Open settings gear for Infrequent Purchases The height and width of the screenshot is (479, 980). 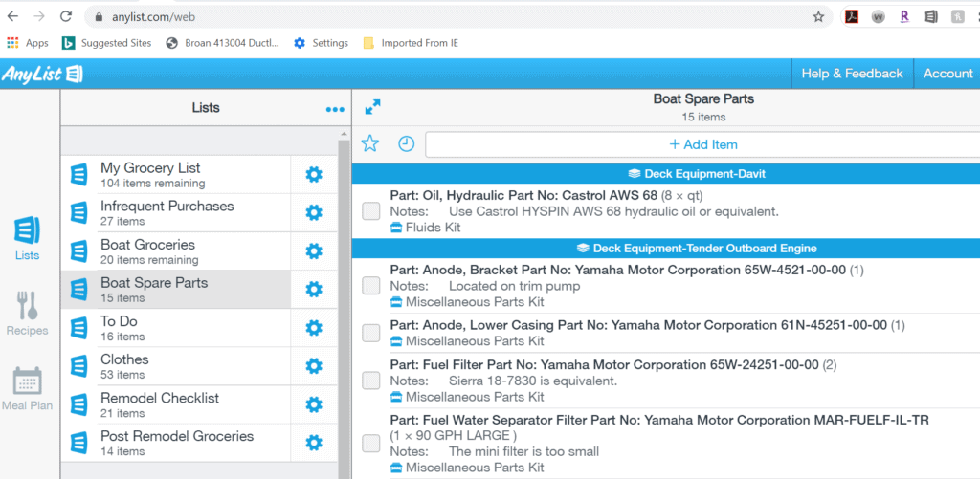click(x=314, y=213)
